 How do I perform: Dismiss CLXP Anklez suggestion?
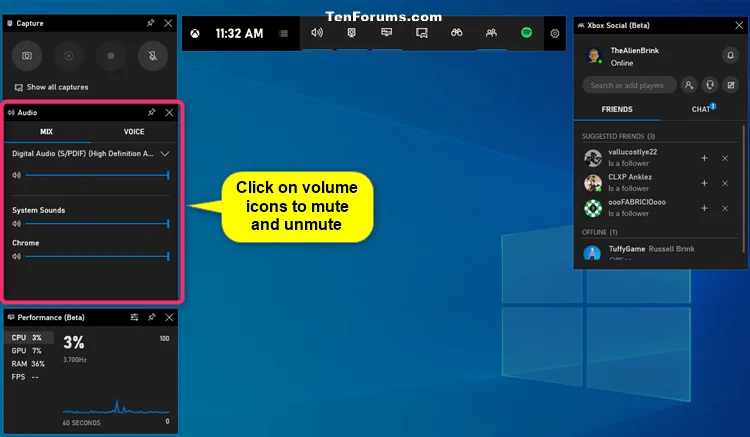tap(725, 183)
